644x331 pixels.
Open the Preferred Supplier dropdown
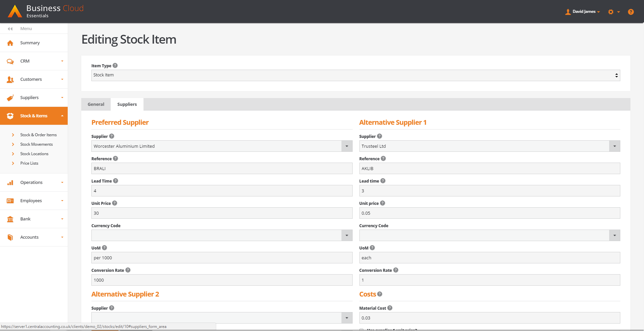coord(347,146)
